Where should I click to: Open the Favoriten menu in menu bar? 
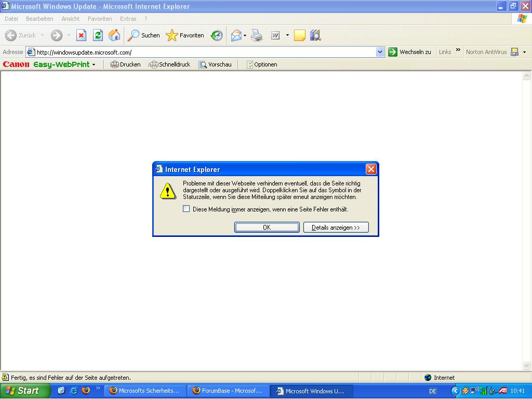[x=100, y=19]
